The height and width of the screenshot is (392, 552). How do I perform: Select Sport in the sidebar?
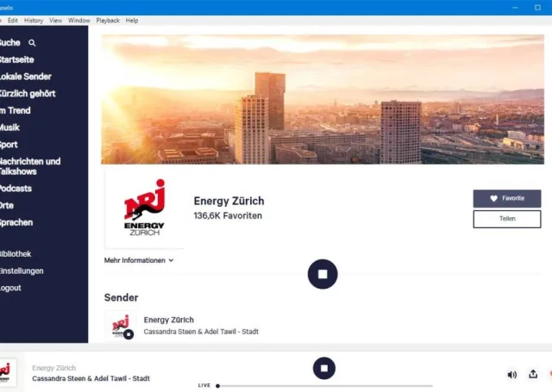pos(9,145)
